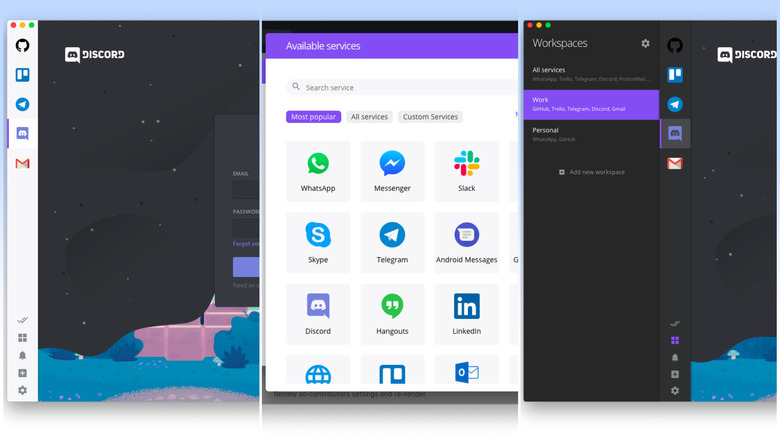Image resolution: width=780 pixels, height=438 pixels.
Task: Click the double-checkmark icon in right sidebar
Action: point(675,324)
